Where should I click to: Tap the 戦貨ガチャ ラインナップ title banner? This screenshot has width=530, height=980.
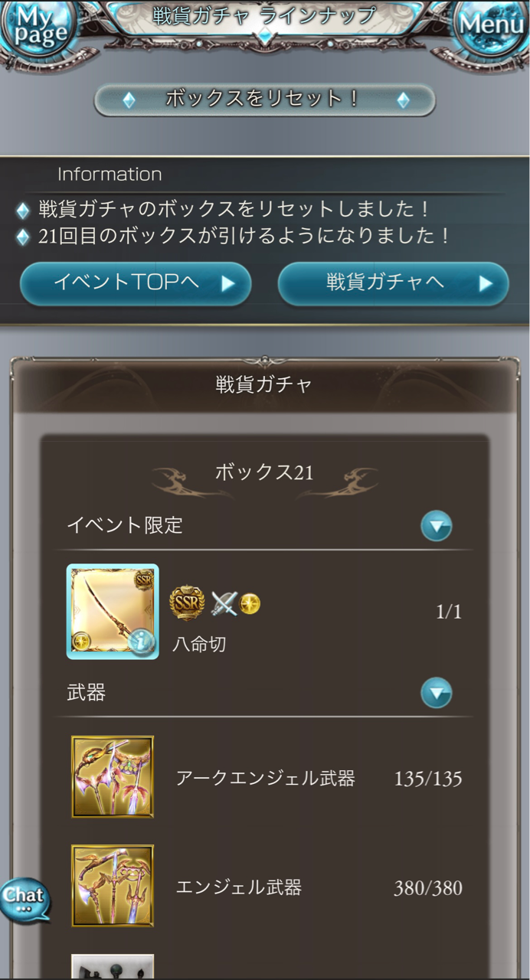[264, 16]
